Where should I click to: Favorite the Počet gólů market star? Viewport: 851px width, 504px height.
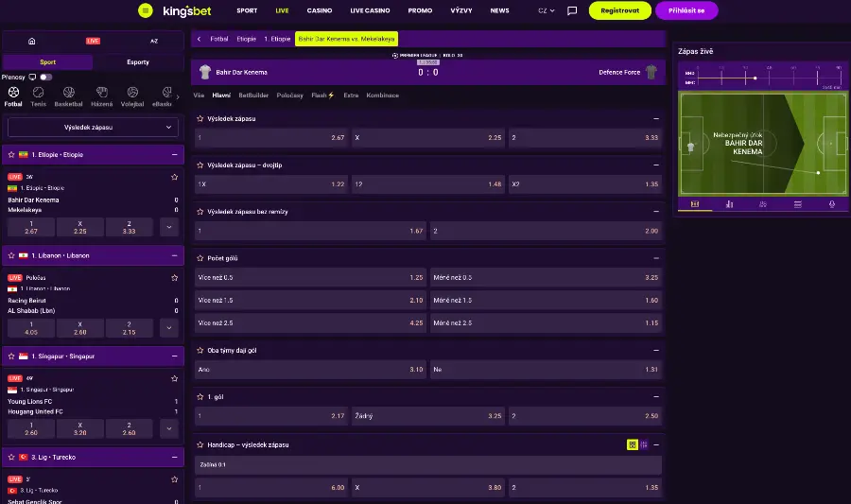click(200, 258)
